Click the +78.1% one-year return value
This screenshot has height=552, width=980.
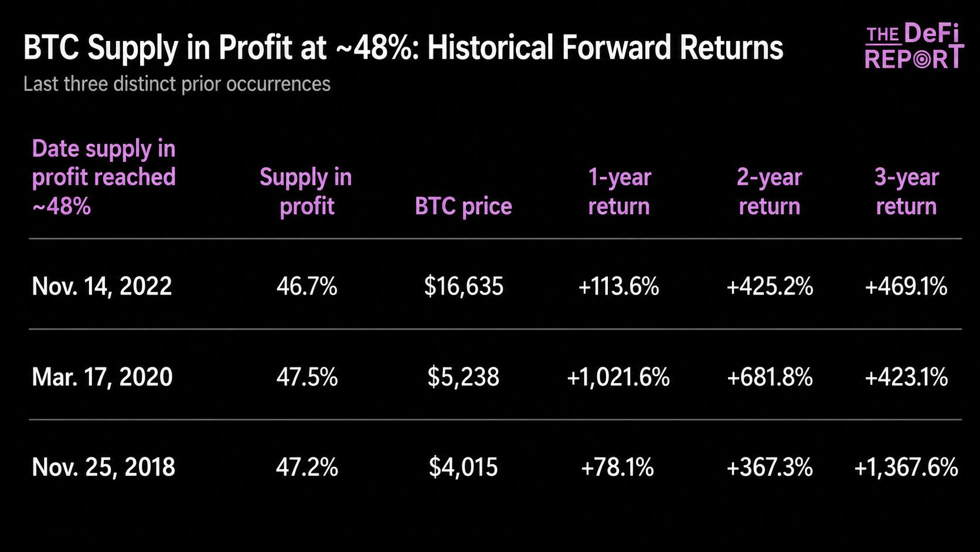[x=617, y=467]
